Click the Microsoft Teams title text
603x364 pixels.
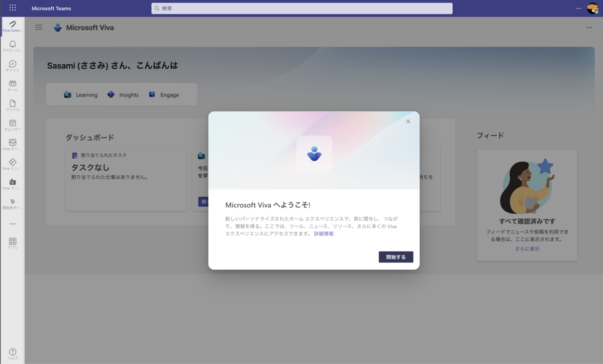coord(51,9)
